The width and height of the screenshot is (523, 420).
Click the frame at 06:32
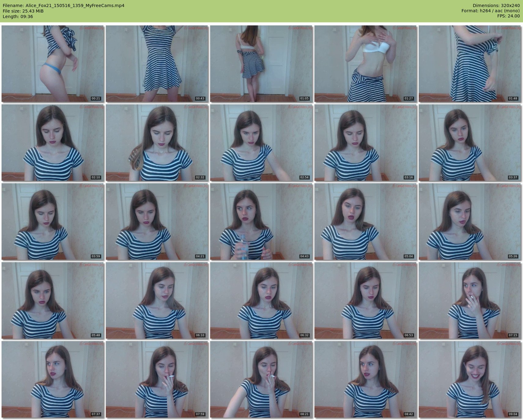(261, 300)
